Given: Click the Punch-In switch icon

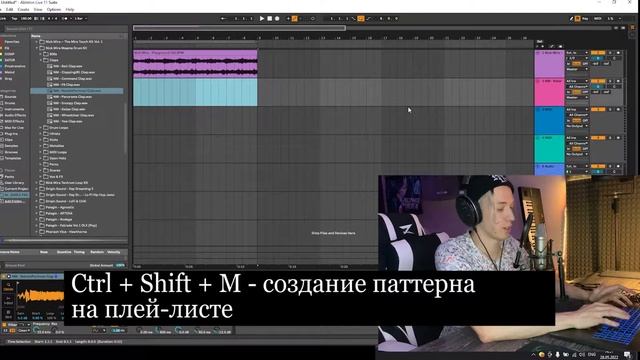Looking at the screenshot, I should (354, 18).
